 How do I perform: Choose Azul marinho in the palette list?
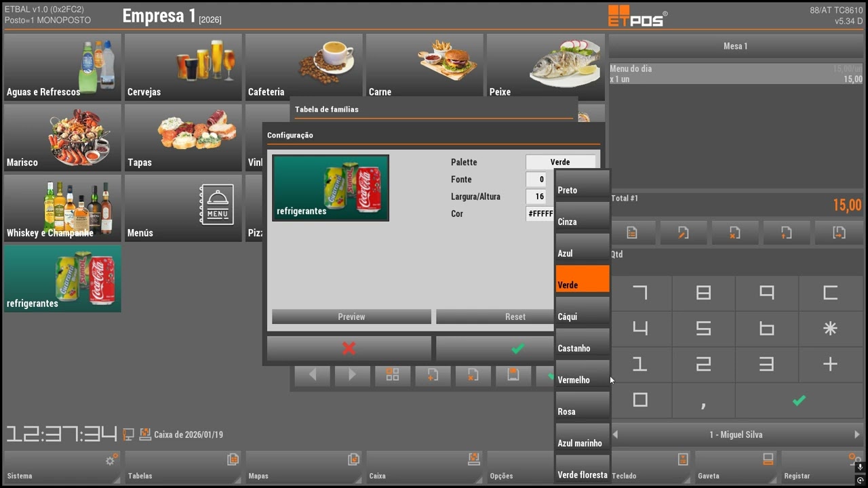pyautogui.click(x=583, y=437)
